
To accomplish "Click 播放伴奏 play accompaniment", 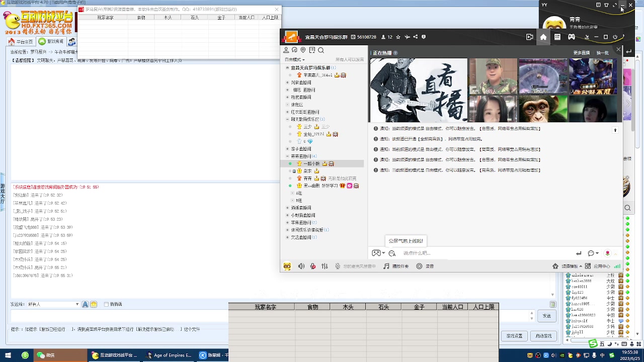I will (396, 266).
